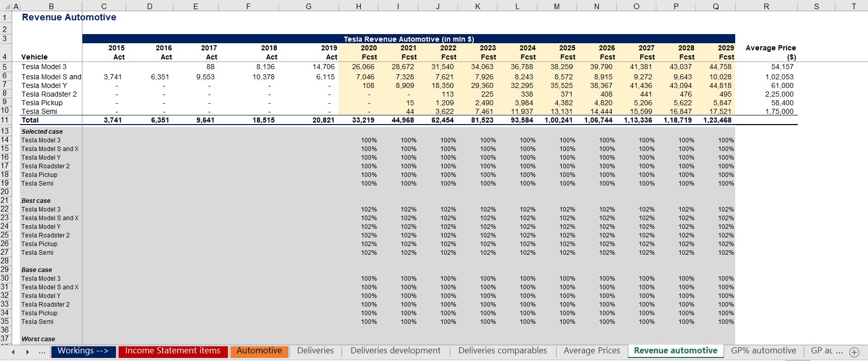The image size is (868, 361).
Task: Click the Best case heading
Action: pos(36,200)
